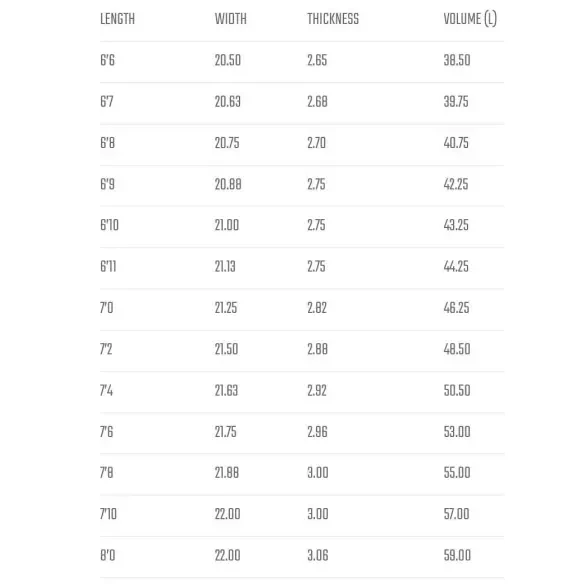The width and height of the screenshot is (584, 584).
Task: Click the 42.25 volume value
Action: point(456,184)
